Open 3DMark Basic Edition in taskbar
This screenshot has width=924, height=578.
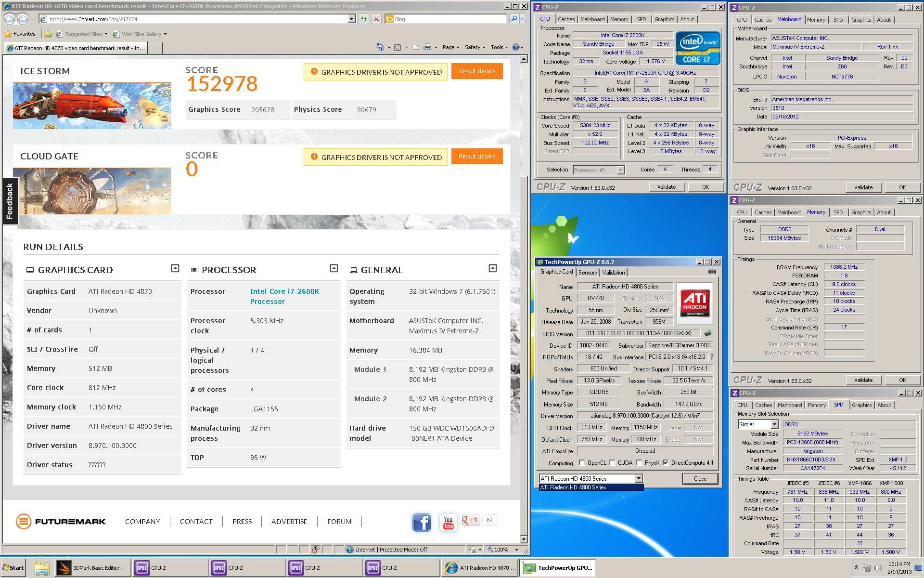(x=92, y=568)
